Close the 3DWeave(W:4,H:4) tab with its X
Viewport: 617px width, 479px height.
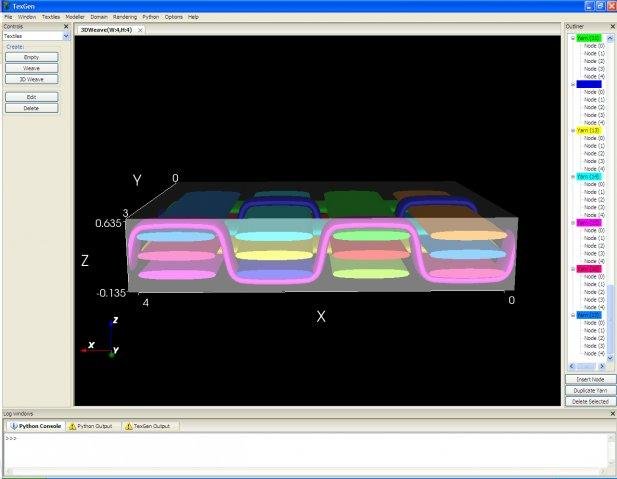coord(140,30)
